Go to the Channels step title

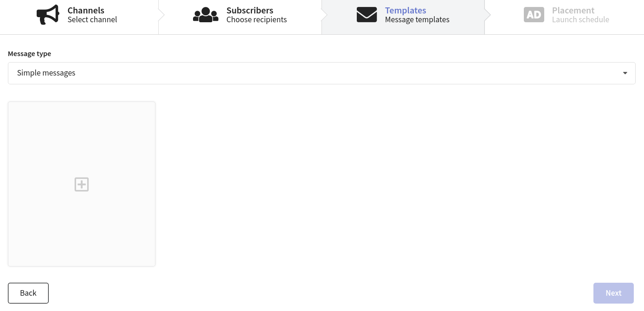click(86, 10)
